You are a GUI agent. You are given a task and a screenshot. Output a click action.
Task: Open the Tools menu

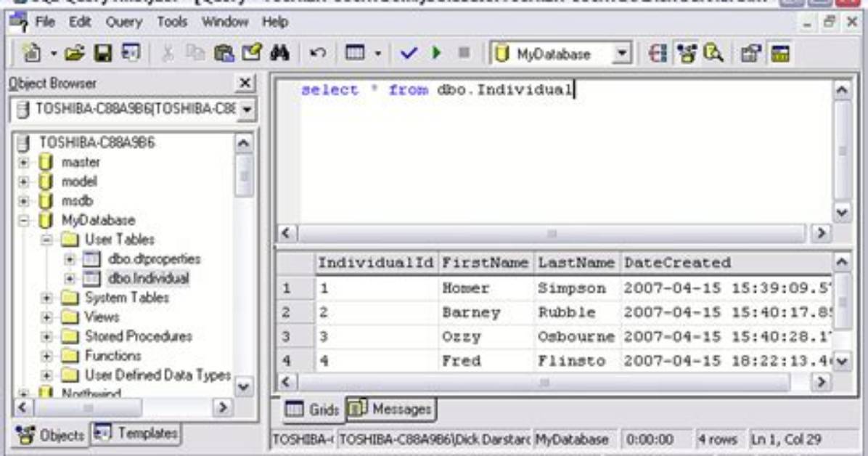(171, 23)
